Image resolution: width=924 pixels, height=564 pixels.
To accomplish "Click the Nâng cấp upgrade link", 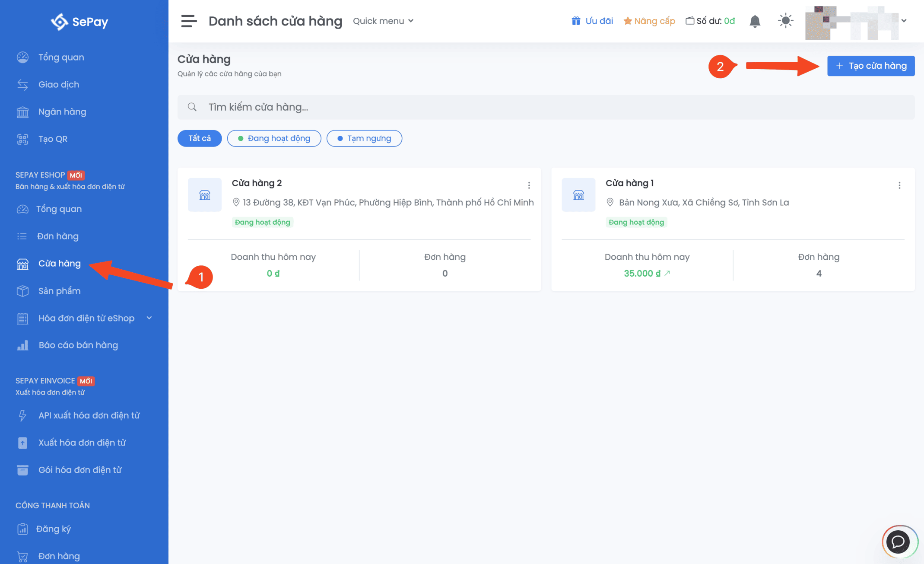I will (649, 21).
